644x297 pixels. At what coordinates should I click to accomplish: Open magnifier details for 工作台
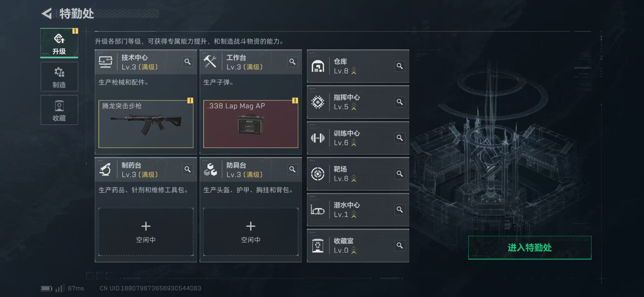click(x=292, y=62)
